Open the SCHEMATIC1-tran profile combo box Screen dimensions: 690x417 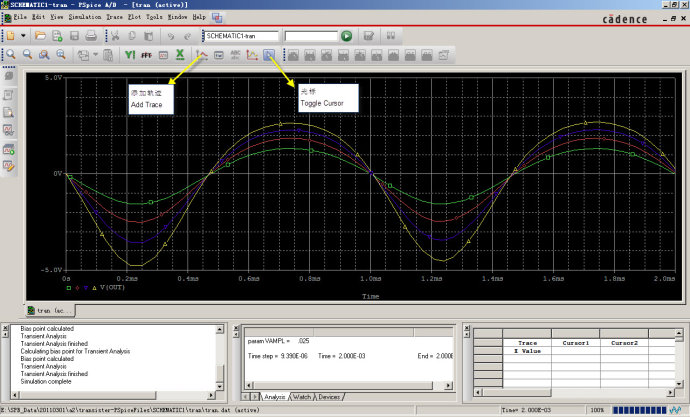[x=241, y=35]
